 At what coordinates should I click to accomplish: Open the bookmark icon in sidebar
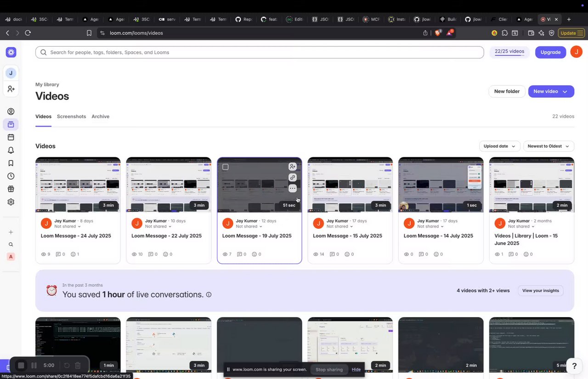pyautogui.click(x=11, y=163)
